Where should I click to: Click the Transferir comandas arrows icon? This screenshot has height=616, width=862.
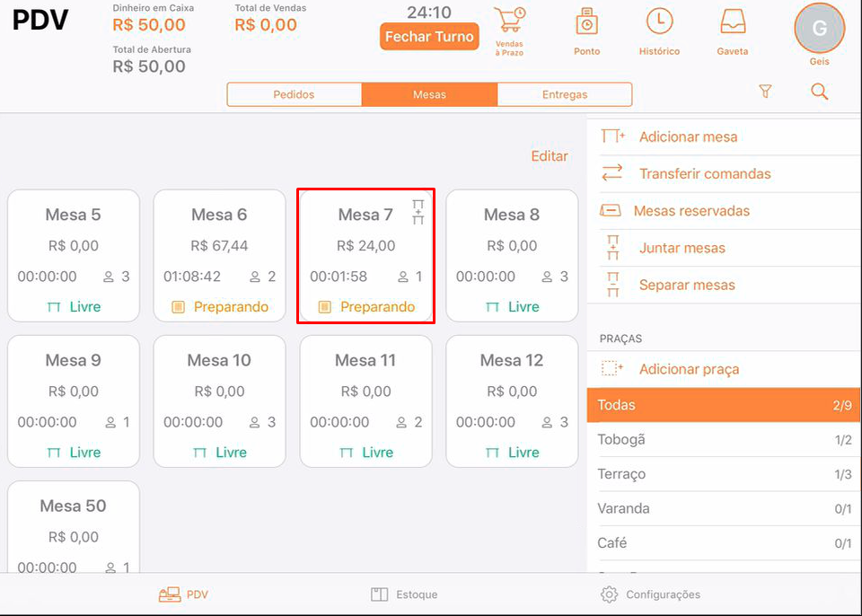coord(611,173)
